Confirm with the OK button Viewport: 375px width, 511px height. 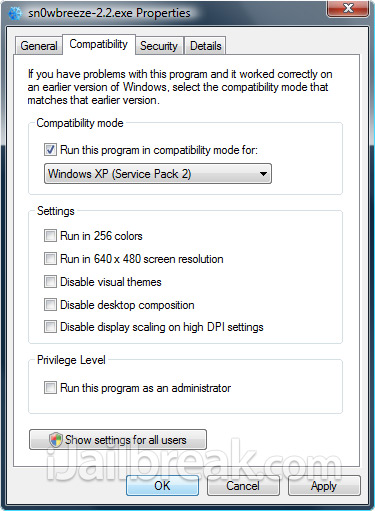click(162, 486)
